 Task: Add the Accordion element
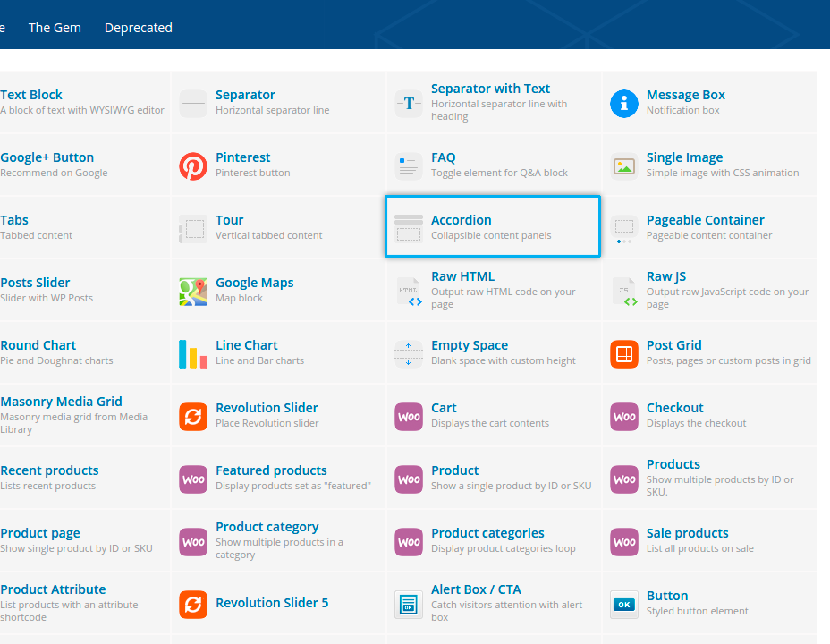click(493, 227)
